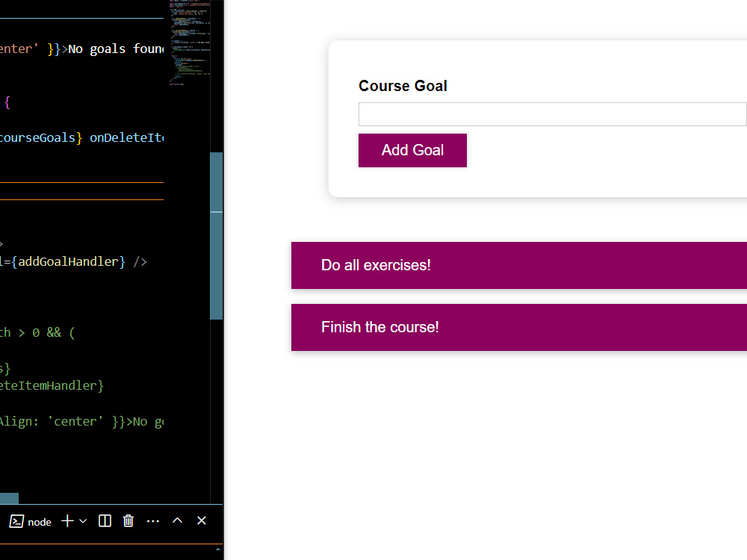Click the small scroll-up arrow below the terminal toolbar
The height and width of the screenshot is (560, 747).
(217, 550)
